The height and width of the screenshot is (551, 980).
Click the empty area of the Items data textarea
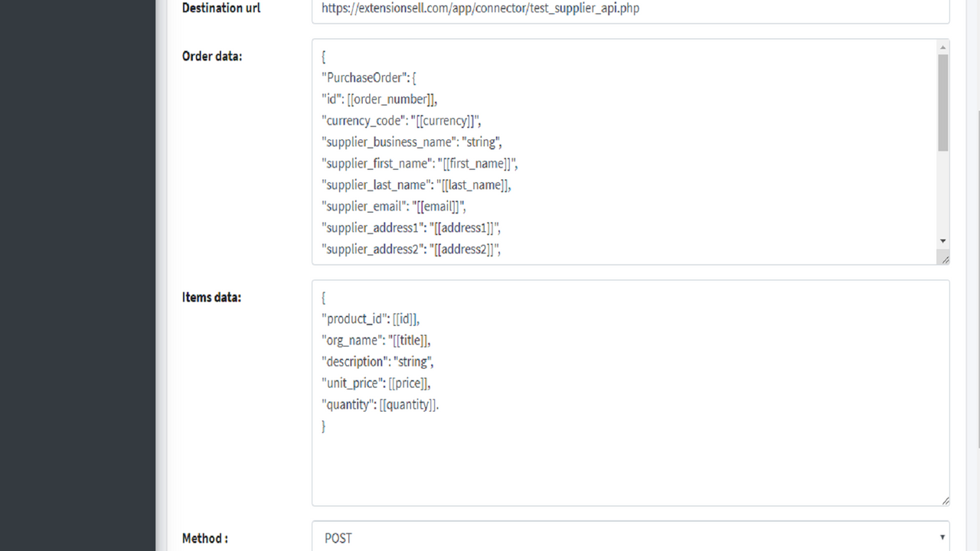tap(630, 467)
